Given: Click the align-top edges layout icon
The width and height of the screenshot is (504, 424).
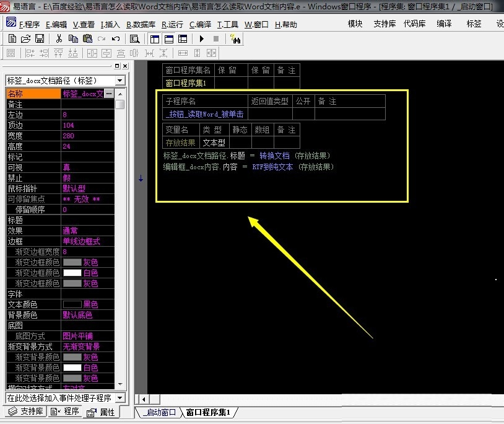Looking at the screenshot, I should click(58, 53).
